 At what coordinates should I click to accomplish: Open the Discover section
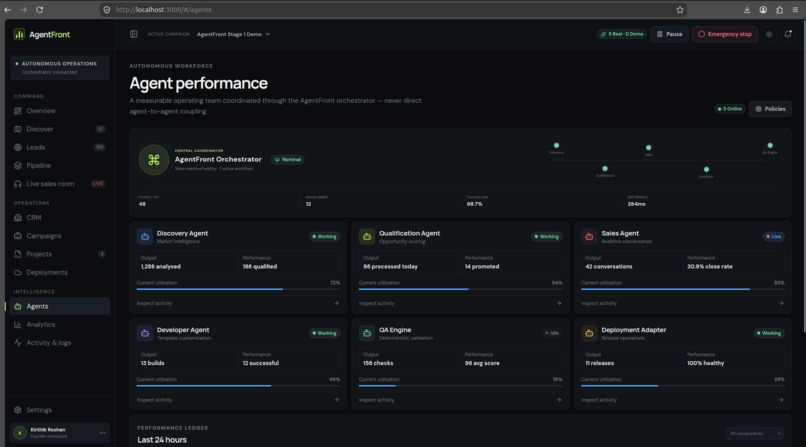coord(60,129)
